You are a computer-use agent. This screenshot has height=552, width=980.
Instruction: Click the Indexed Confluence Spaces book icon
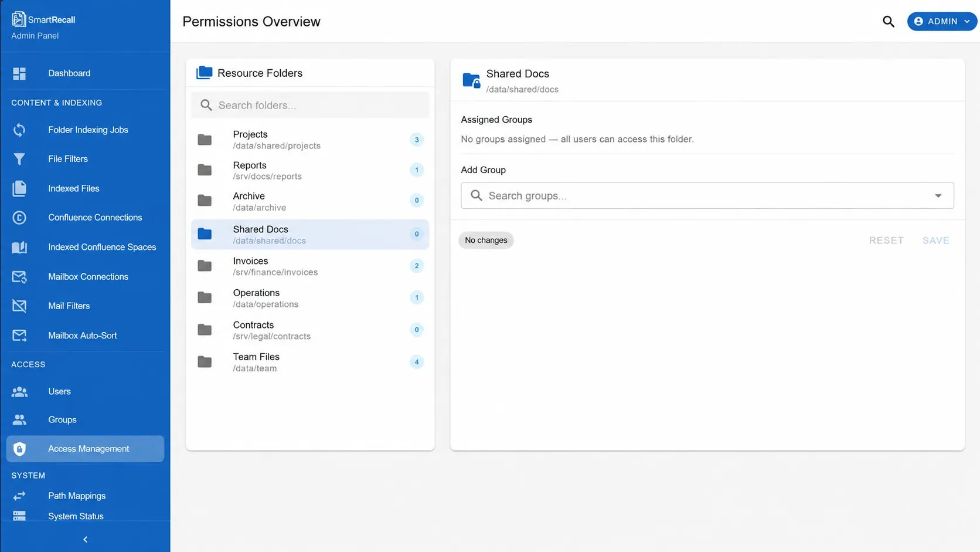tap(19, 247)
